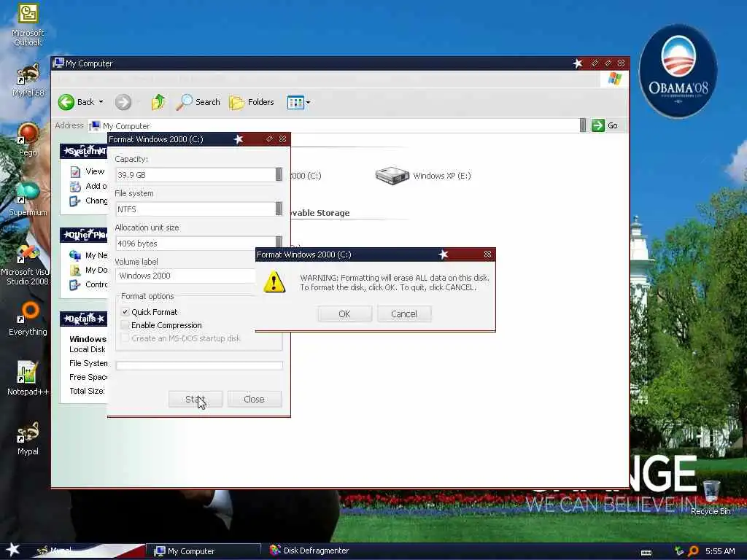Collapse the Details panel header
The image size is (747, 560).
click(x=84, y=319)
